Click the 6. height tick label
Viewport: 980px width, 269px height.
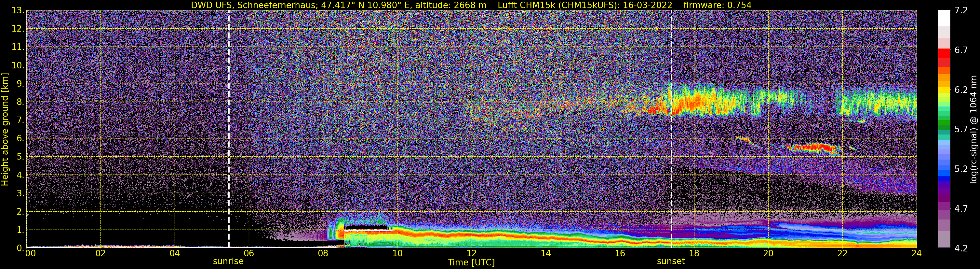[20, 138]
